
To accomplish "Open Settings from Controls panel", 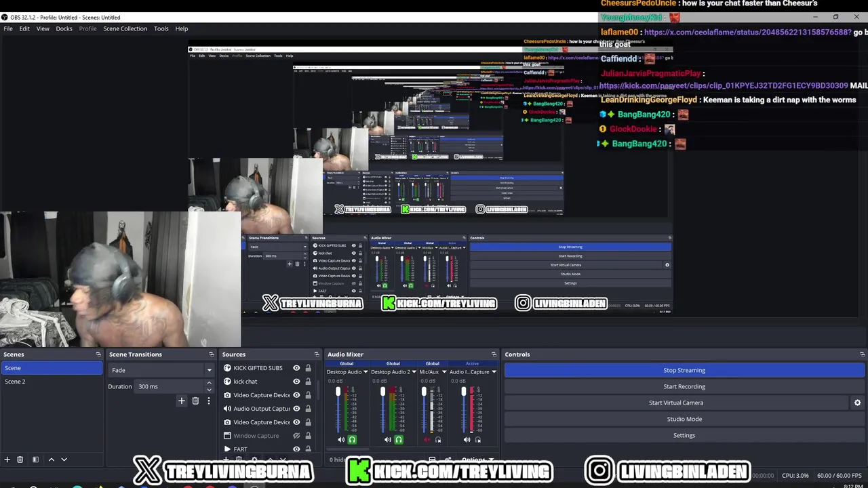I will tap(684, 435).
